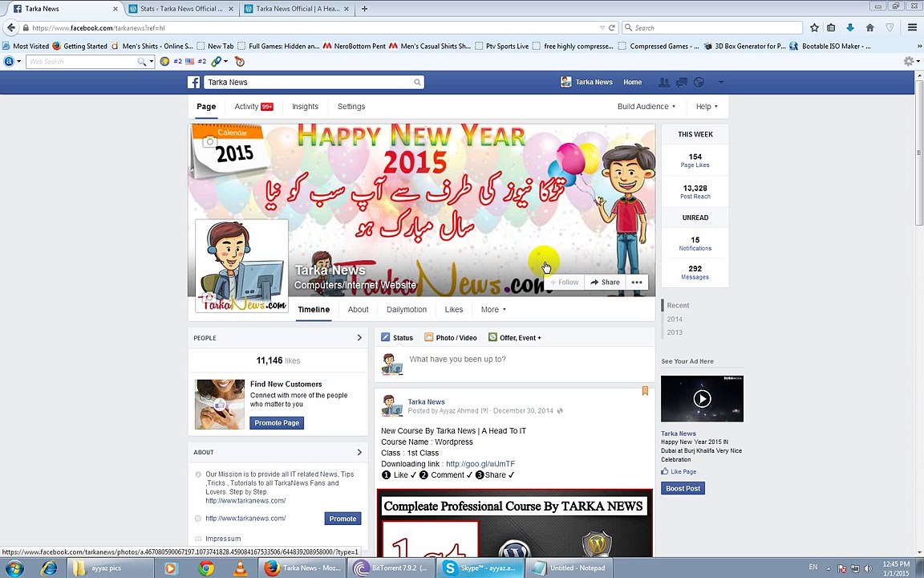This screenshot has height=578, width=924.
Task: Play the Dubai ad video thumbnail
Action: (702, 399)
